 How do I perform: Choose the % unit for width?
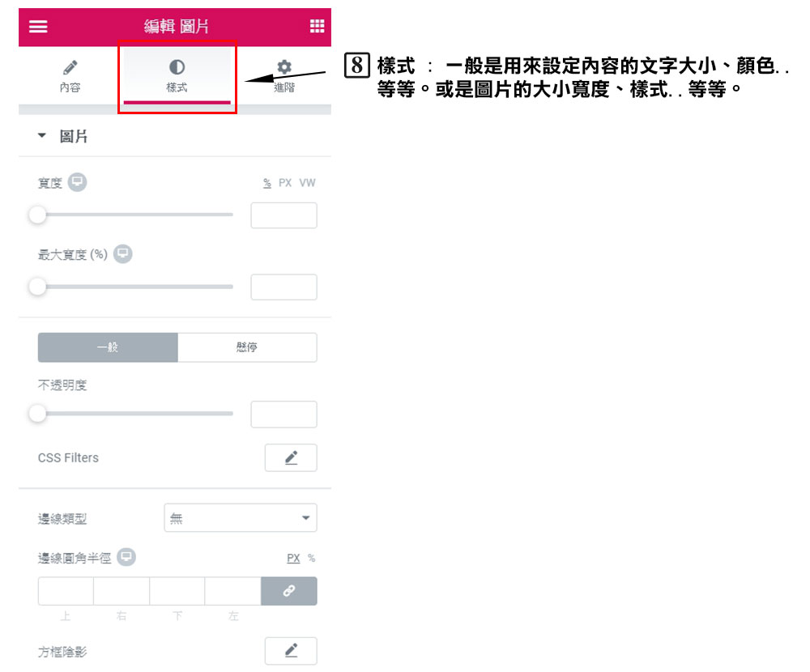click(267, 183)
